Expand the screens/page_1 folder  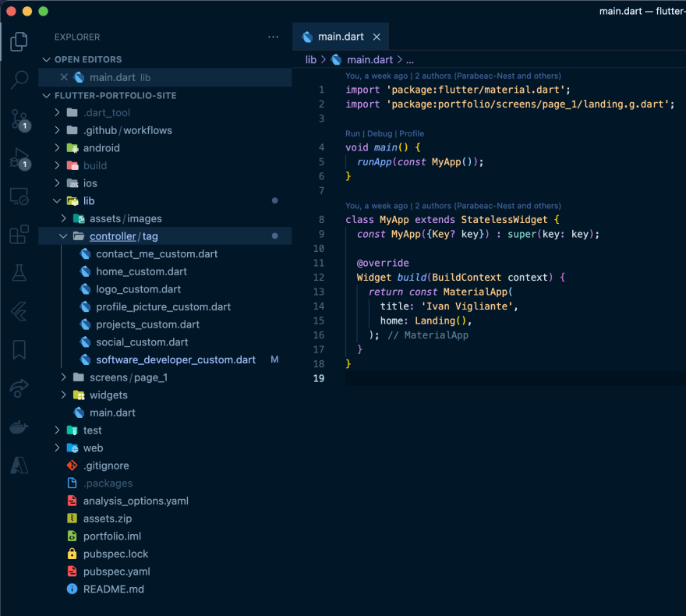(x=63, y=377)
